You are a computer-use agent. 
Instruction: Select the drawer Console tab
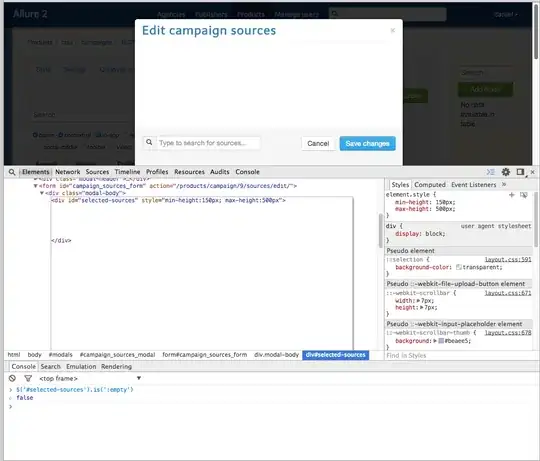[x=23, y=367]
